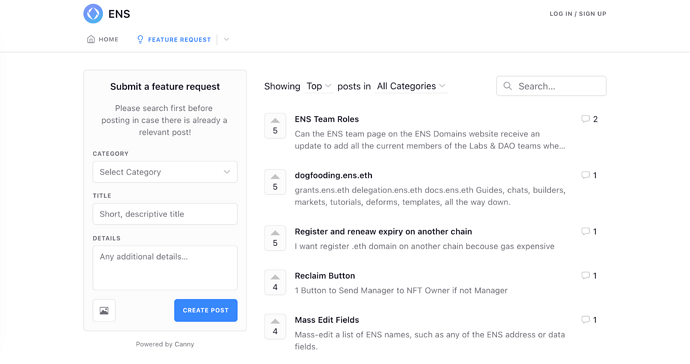The width and height of the screenshot is (690, 364).
Task: Open the Powered by Canny link
Action: [165, 344]
